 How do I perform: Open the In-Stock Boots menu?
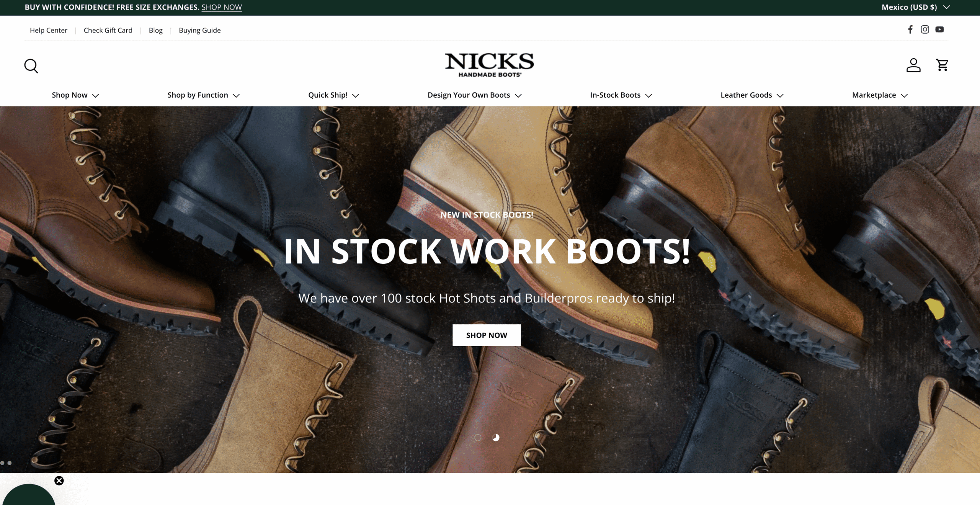tap(621, 95)
